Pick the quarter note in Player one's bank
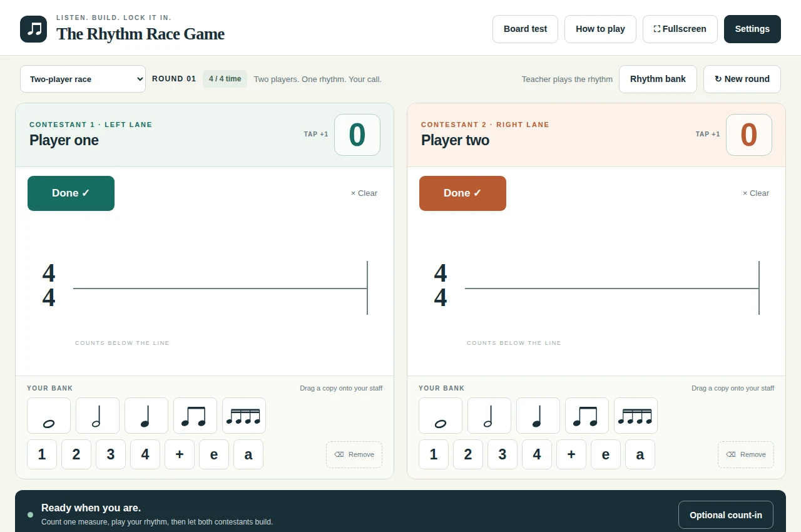This screenshot has width=801, height=532. coord(146,416)
